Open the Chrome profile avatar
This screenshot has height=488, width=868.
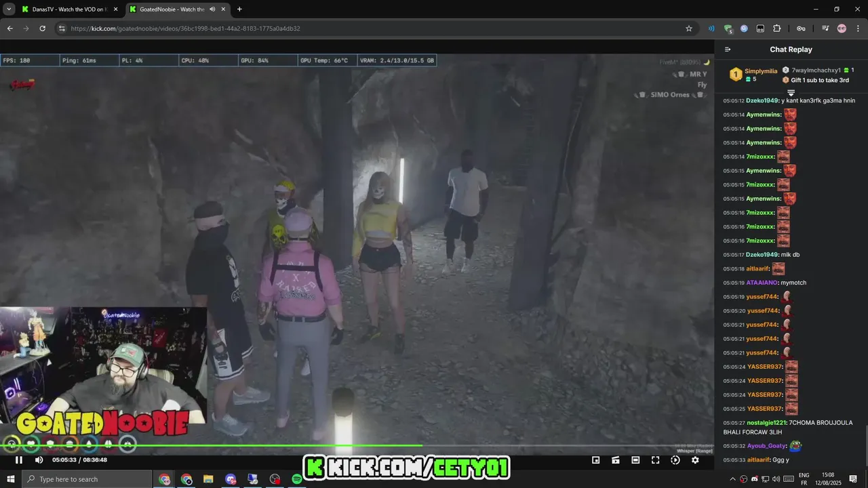842,28
